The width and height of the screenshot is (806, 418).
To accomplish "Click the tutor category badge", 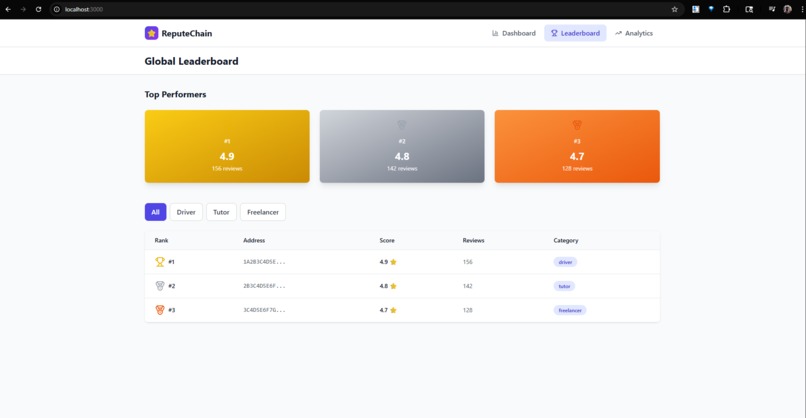I will [x=564, y=286].
